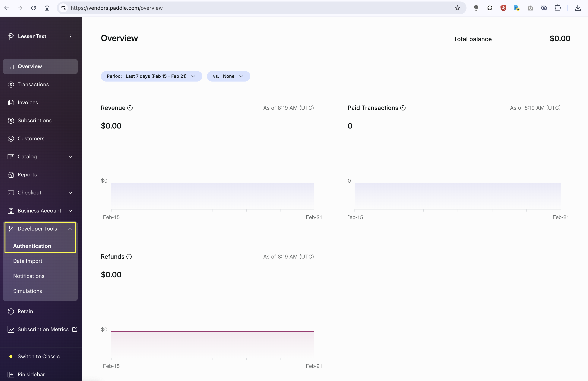Collapse the Developer Tools section
588x381 pixels.
click(x=70, y=228)
